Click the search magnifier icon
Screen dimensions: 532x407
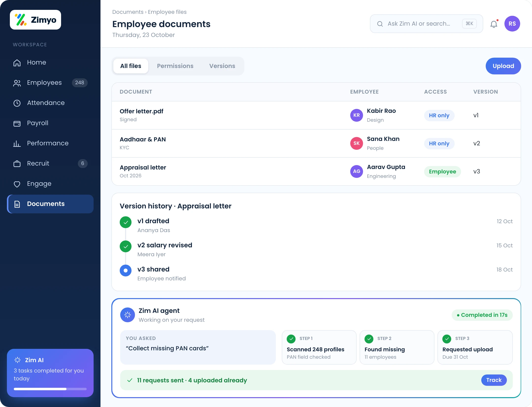(x=380, y=24)
